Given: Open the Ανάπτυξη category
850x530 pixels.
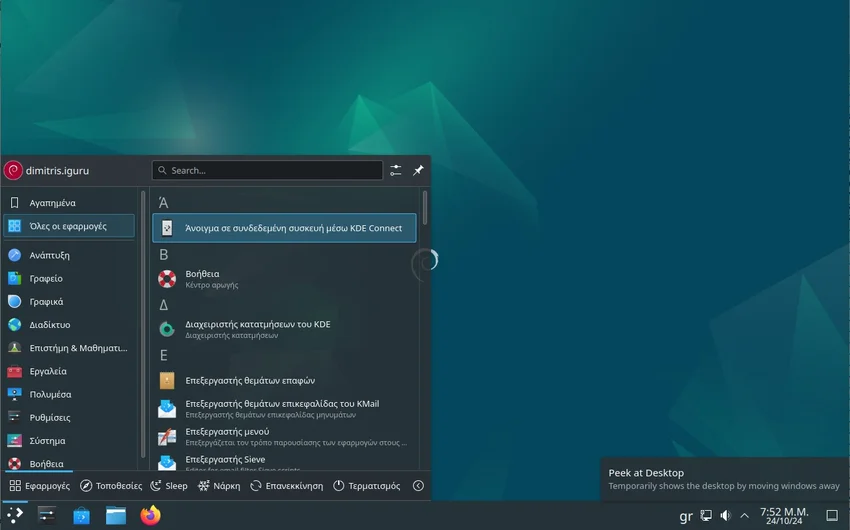Looking at the screenshot, I should (x=69, y=255).
